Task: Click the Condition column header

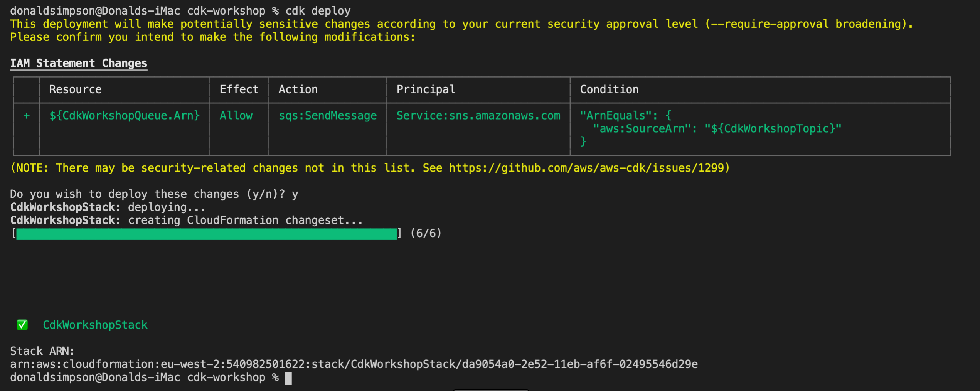Action: tap(609, 89)
